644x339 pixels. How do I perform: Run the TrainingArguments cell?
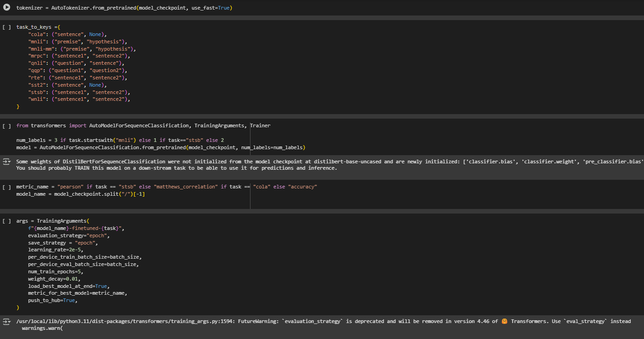7,220
